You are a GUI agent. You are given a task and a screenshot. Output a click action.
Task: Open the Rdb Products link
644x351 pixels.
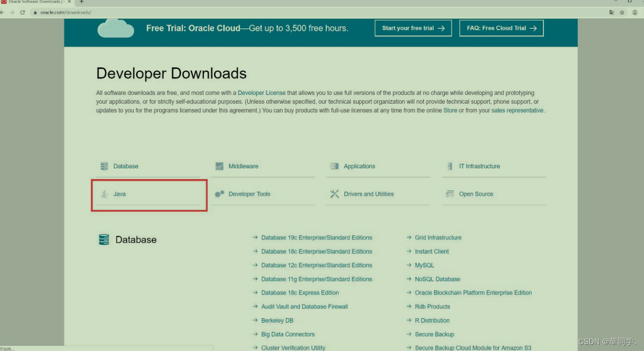click(x=433, y=306)
